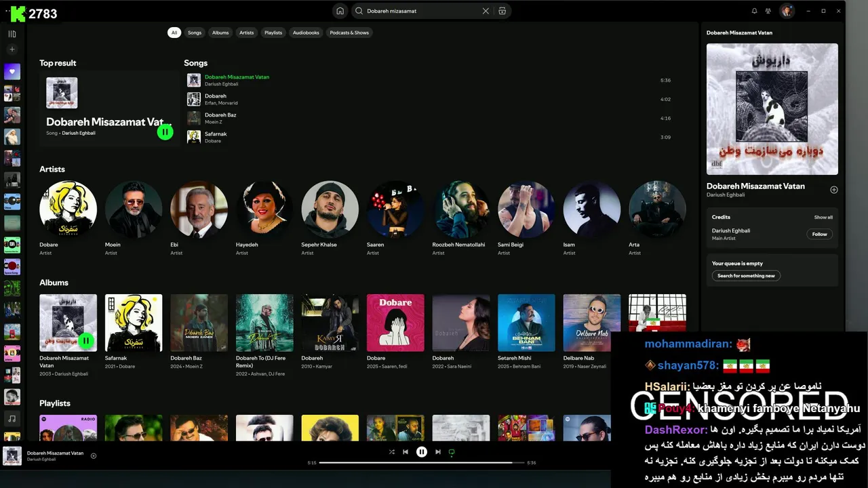The width and height of the screenshot is (868, 488).
Task: Open the Browse icon next to search
Action: pos(502,11)
